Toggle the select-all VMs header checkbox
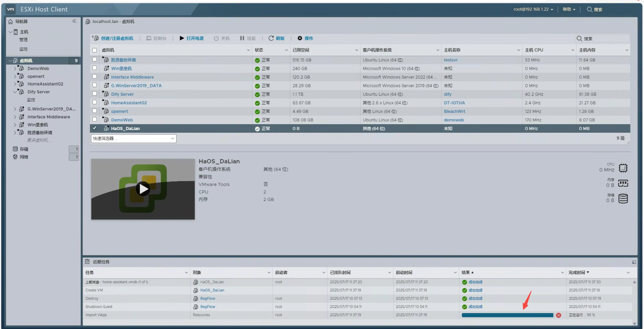 95,50
